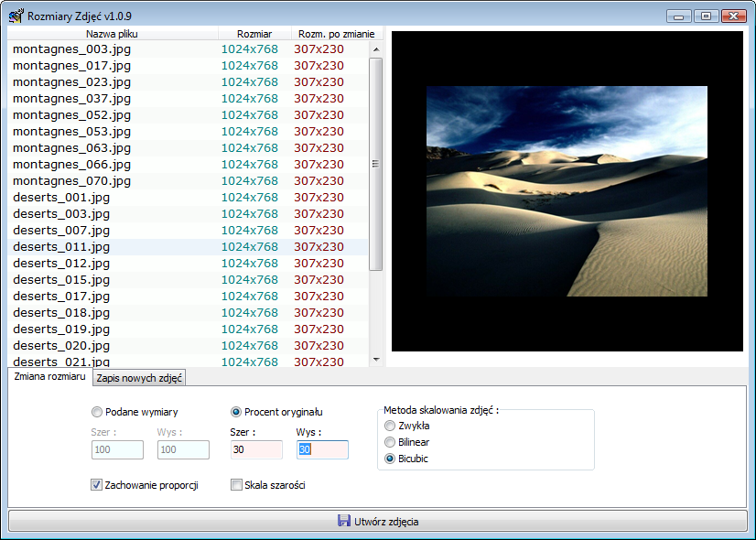756x540 pixels.
Task: Toggle the Zachowanie proporcji checkbox
Action: [97, 485]
